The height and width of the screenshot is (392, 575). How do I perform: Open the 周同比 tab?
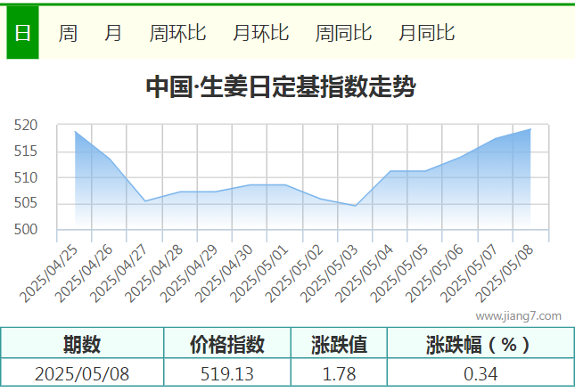(x=343, y=33)
